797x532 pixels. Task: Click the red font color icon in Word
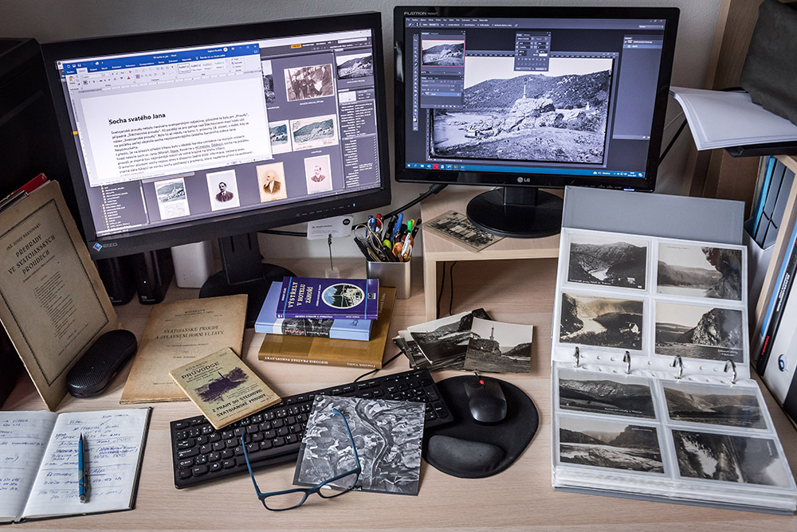tap(128, 79)
